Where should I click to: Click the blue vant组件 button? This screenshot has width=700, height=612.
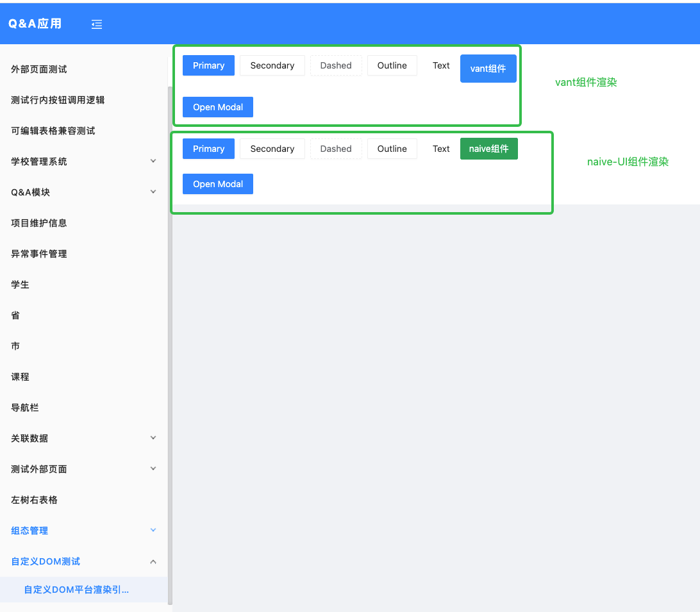tap(488, 69)
